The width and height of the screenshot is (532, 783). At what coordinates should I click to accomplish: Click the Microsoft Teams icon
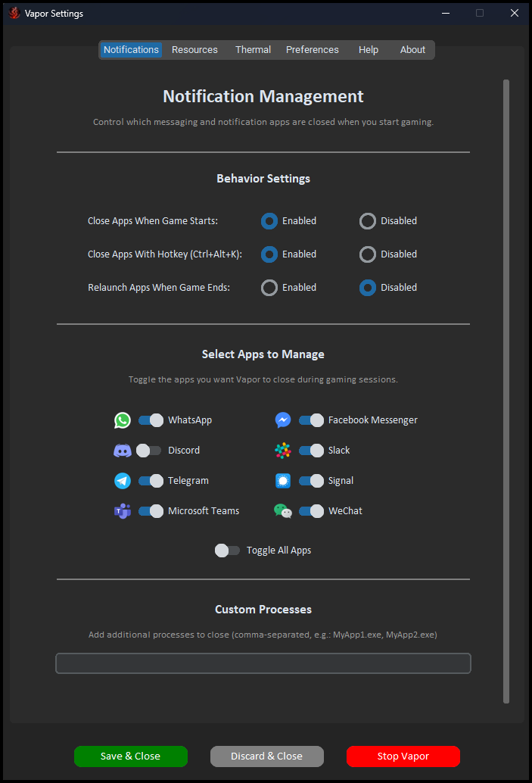122,510
